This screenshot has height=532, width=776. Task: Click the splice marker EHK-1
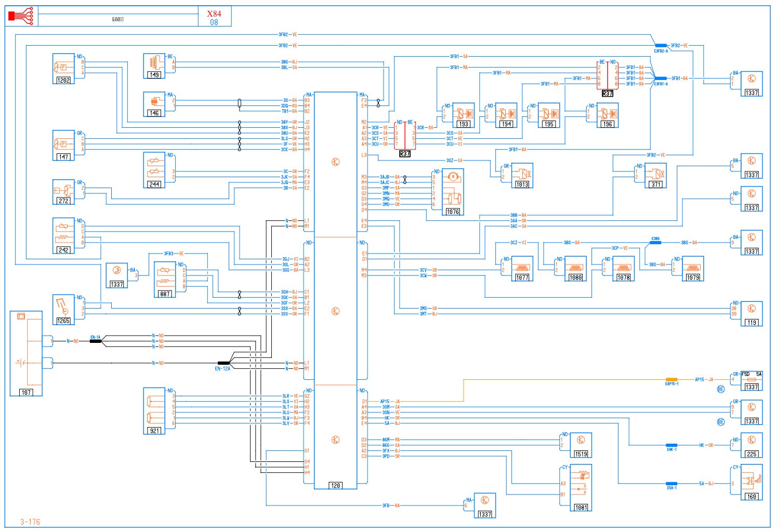(672, 445)
